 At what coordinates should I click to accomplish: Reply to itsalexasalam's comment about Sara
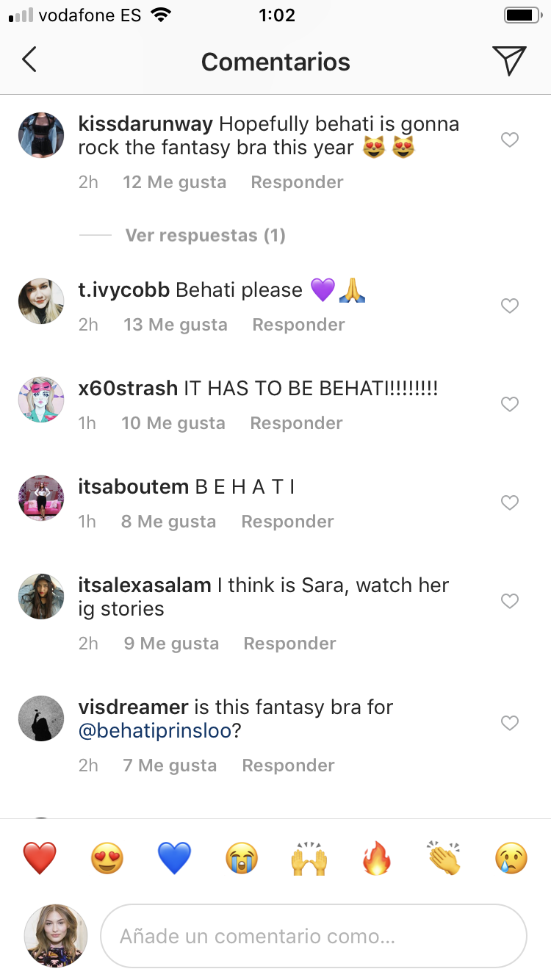pos(289,644)
